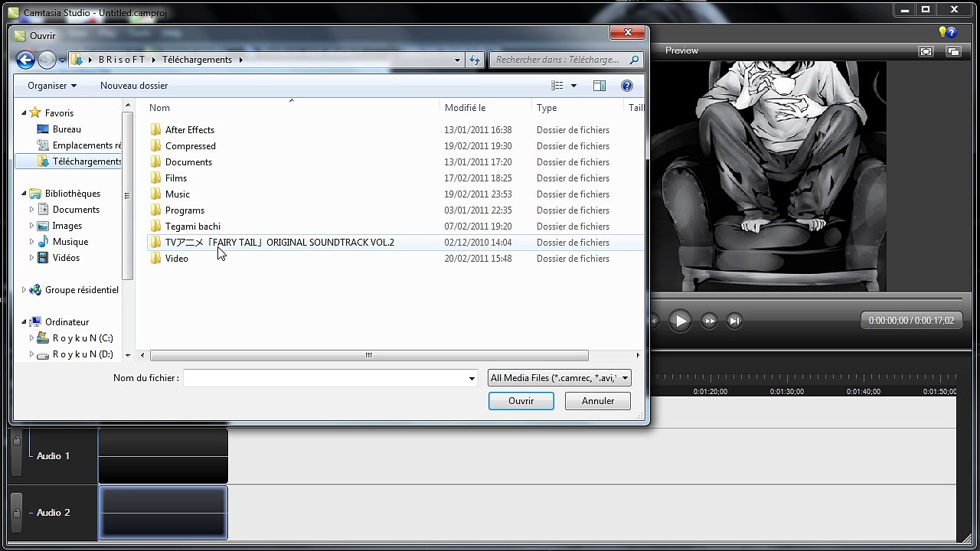Screen dimensions: 980x551
Task: Click the Ouvrir button
Action: (x=521, y=401)
